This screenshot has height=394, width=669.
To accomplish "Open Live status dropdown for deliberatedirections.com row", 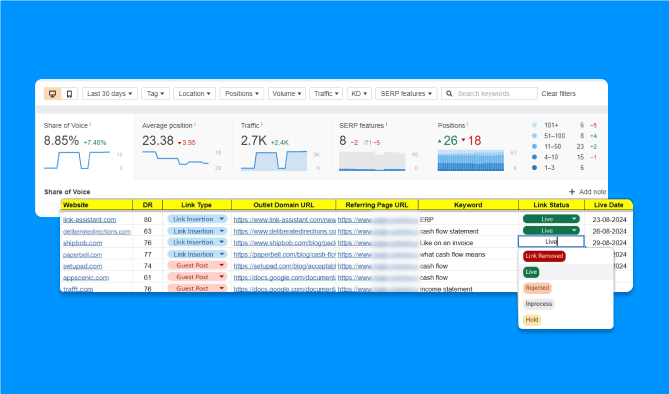I will tap(551, 231).
